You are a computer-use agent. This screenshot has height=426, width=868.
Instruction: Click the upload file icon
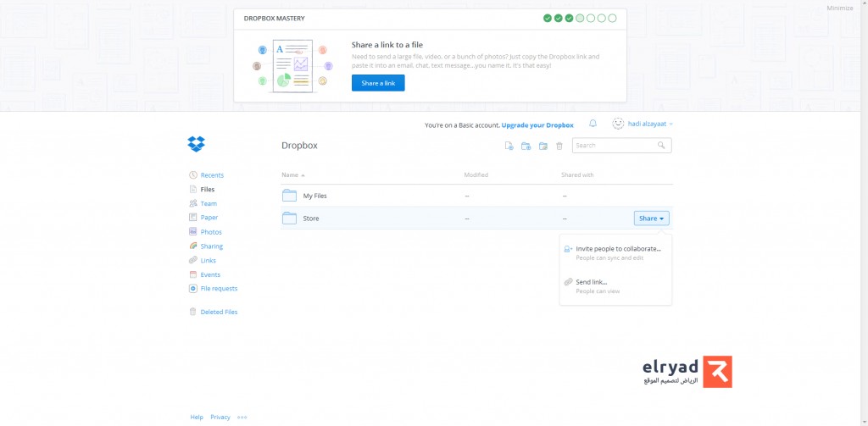pyautogui.click(x=509, y=146)
